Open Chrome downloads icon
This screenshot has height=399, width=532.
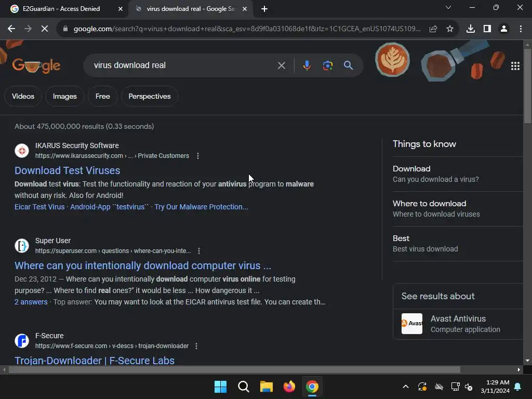click(x=471, y=29)
